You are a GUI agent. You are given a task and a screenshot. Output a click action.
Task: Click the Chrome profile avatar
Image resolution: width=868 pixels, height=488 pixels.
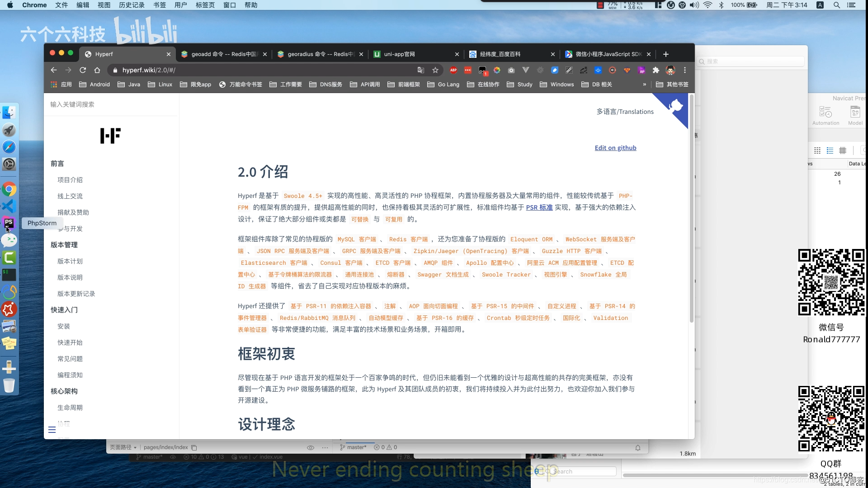(x=670, y=70)
